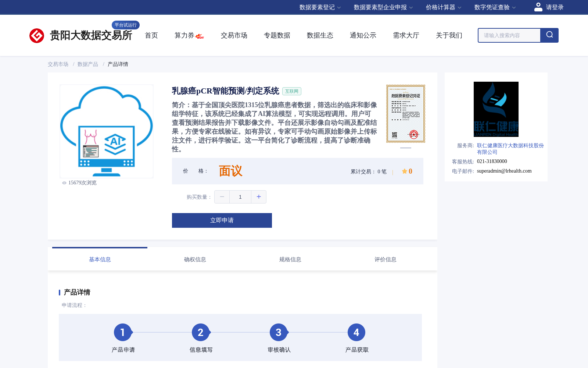Focus the search content input field
The image size is (588, 368).
point(509,35)
